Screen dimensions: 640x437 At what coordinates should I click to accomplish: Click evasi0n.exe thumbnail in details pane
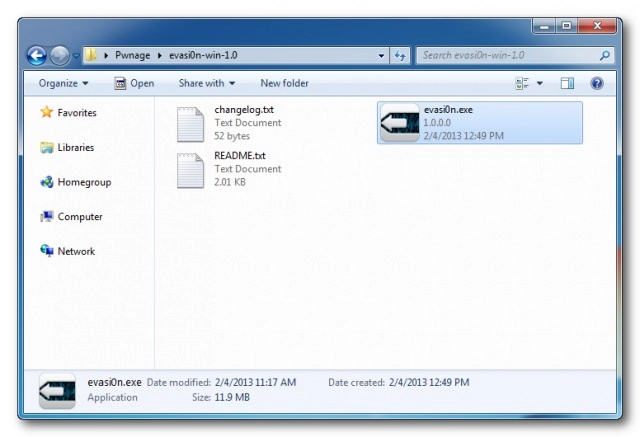tap(57, 391)
